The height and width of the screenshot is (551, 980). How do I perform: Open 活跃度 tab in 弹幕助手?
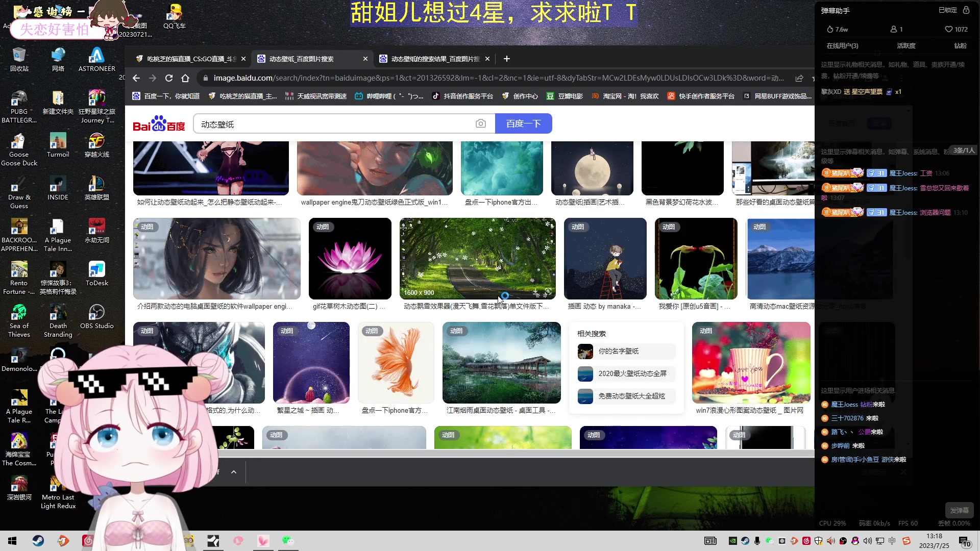[x=906, y=46]
